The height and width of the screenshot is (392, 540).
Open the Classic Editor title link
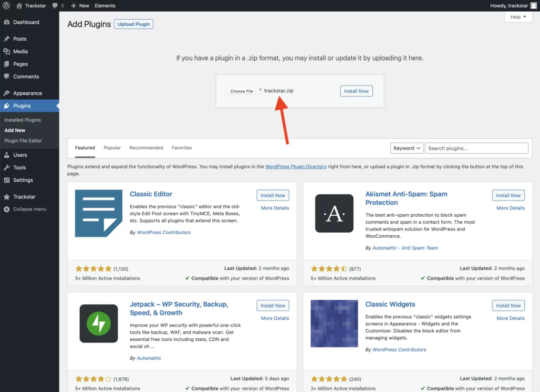click(151, 194)
